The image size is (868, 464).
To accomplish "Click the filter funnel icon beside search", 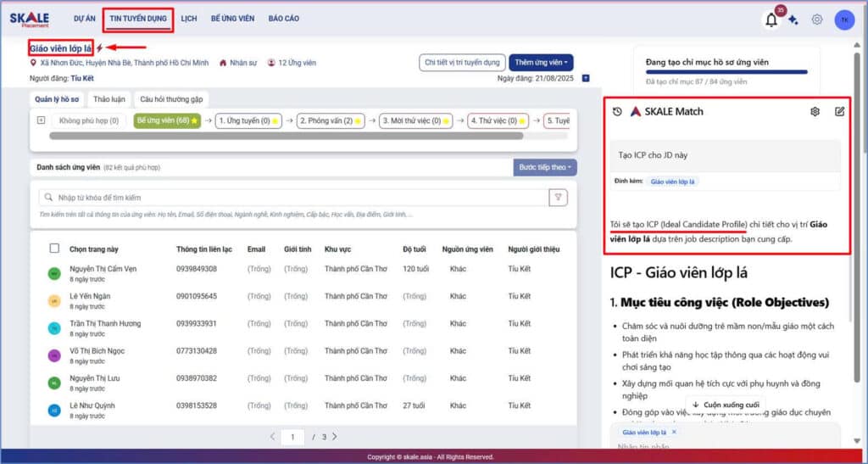I will pos(558,197).
